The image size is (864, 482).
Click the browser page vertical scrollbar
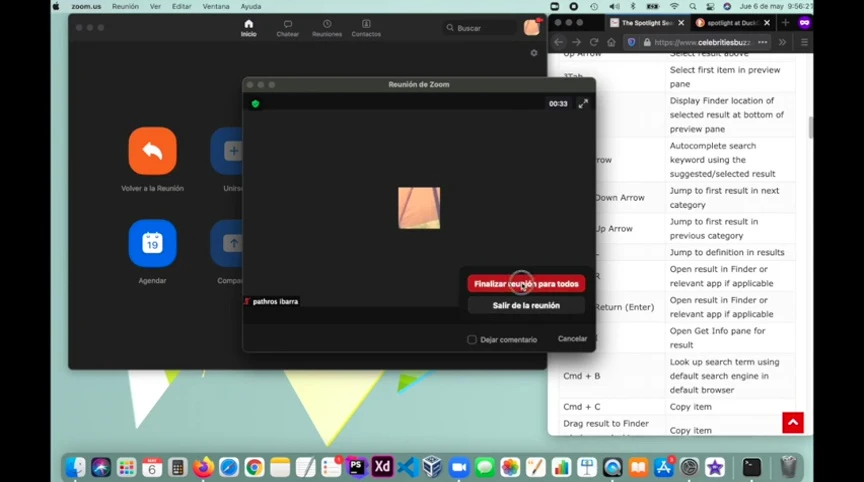[811, 128]
